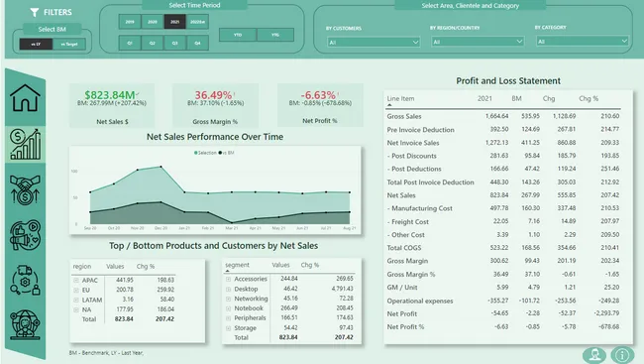Click the 2021 column header in P&L table
Screen dimensions: 644x364
[484, 98]
